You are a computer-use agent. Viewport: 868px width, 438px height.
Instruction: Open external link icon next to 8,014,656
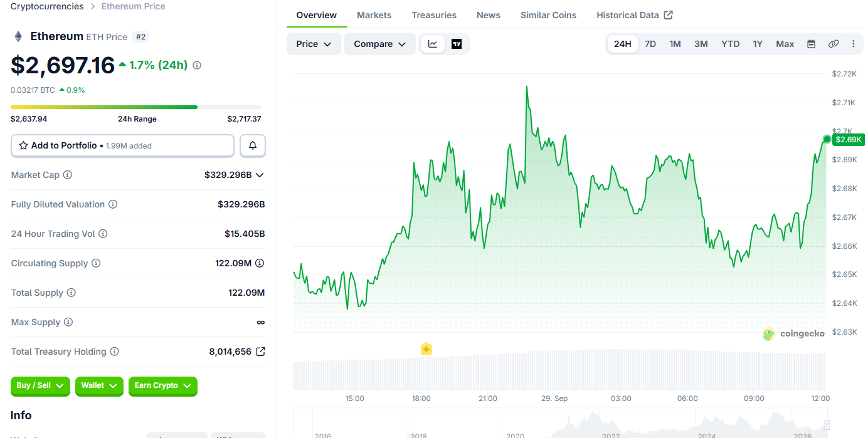pyautogui.click(x=261, y=352)
